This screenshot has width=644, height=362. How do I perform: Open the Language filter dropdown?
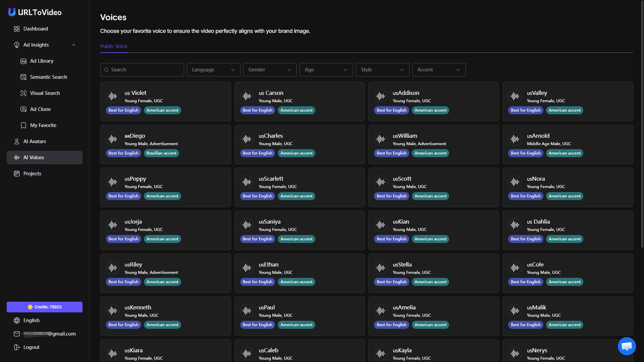point(213,70)
